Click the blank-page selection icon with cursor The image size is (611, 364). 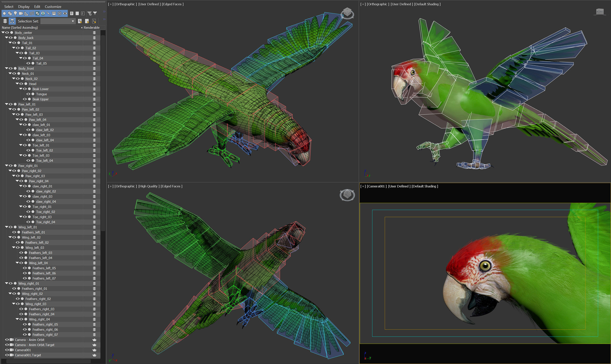pos(87,21)
